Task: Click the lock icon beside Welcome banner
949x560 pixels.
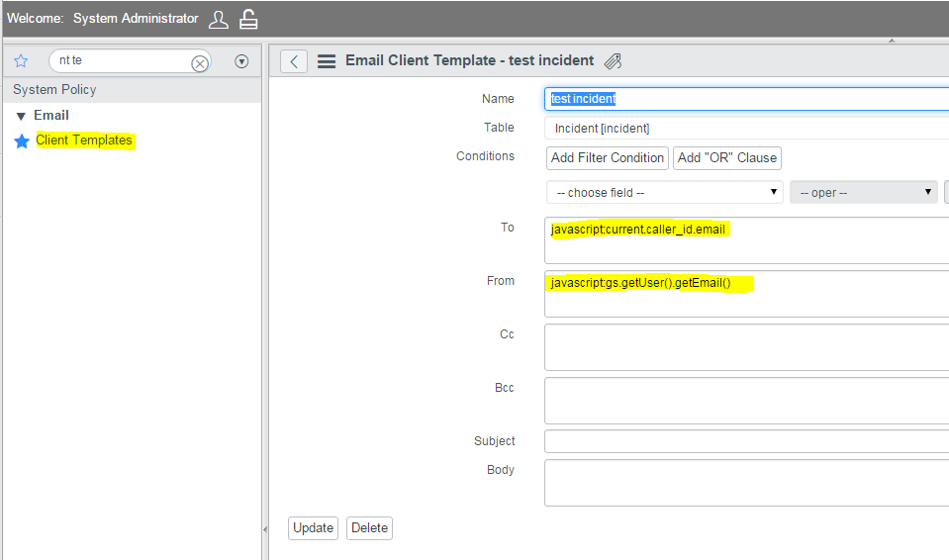Action: (248, 19)
